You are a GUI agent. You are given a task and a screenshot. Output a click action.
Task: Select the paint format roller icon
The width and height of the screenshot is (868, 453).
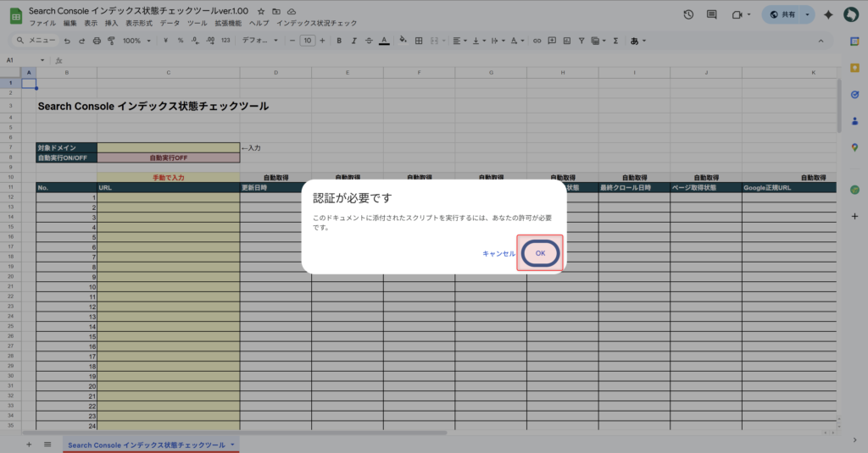(x=111, y=40)
